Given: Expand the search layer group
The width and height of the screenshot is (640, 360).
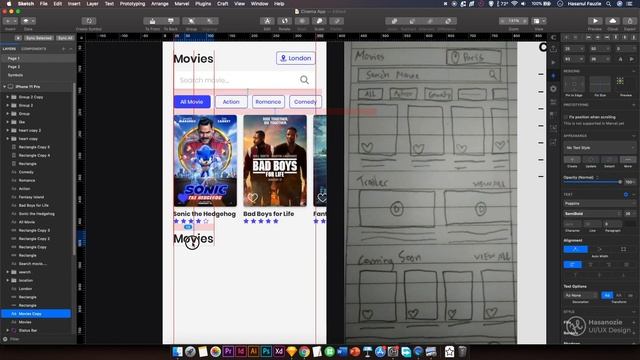Looking at the screenshot, I should point(7,272).
